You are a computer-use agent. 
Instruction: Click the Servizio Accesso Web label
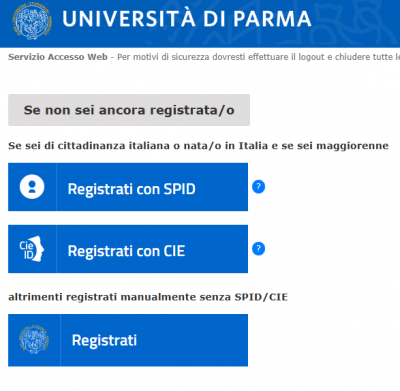(x=58, y=57)
